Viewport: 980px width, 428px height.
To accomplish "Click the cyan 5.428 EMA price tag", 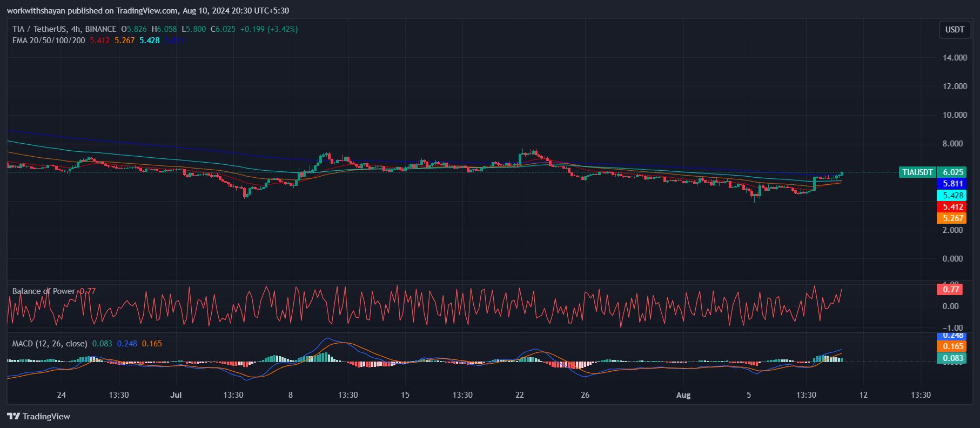I will pos(953,196).
